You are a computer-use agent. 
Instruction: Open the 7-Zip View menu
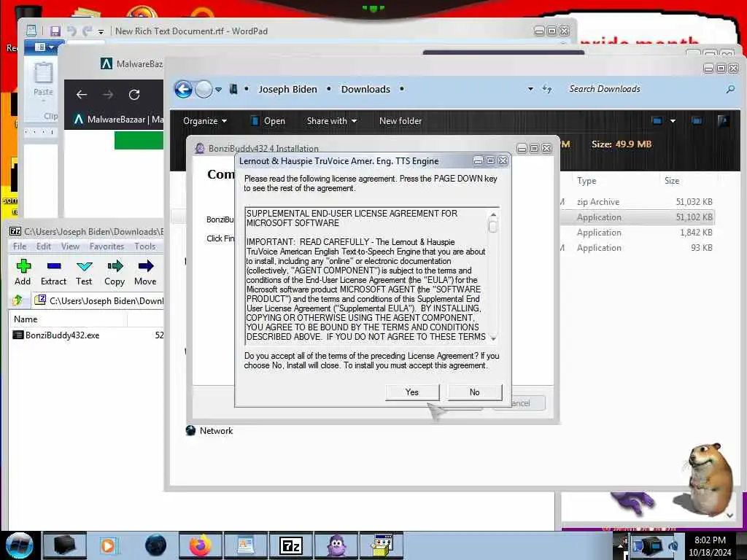pos(70,246)
